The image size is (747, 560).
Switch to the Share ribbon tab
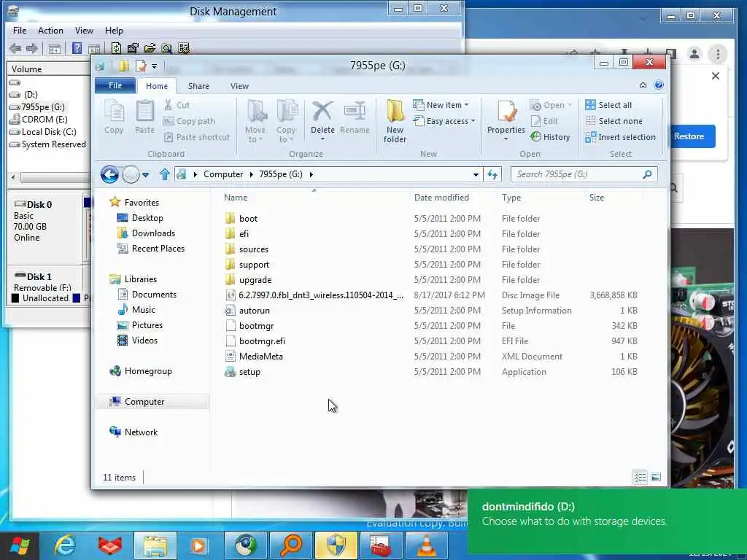(198, 86)
